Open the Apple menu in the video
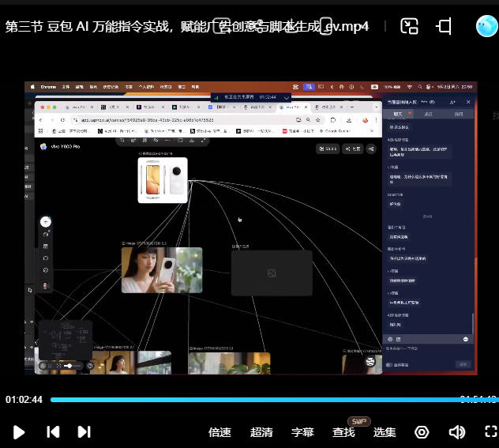 (32, 87)
